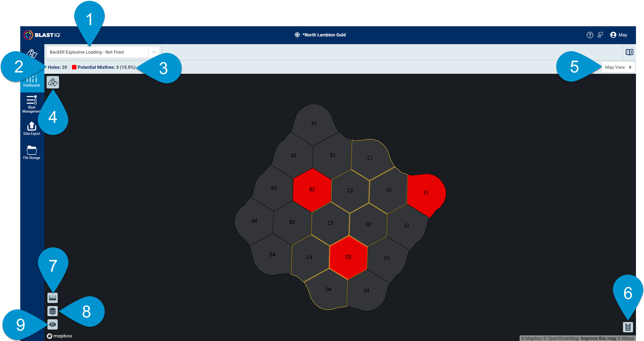Toggle the eye visibility control
This screenshot has width=644, height=341.
point(53,325)
